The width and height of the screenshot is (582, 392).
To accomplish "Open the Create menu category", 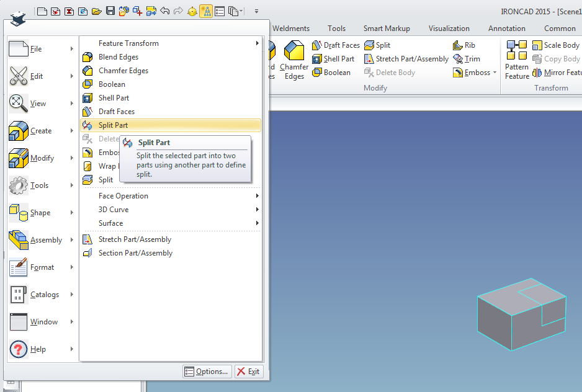I will click(42, 131).
